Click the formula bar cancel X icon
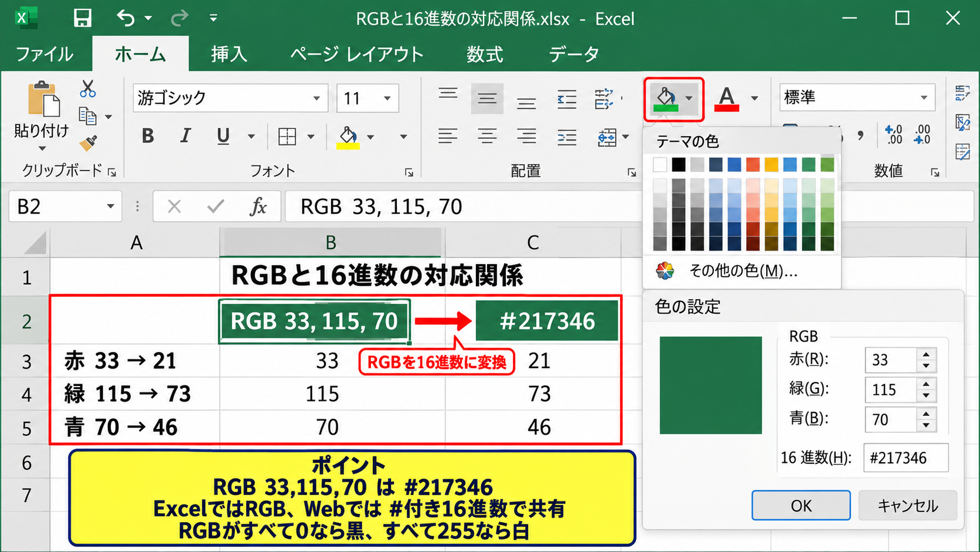This screenshot has height=552, width=980. point(174,206)
